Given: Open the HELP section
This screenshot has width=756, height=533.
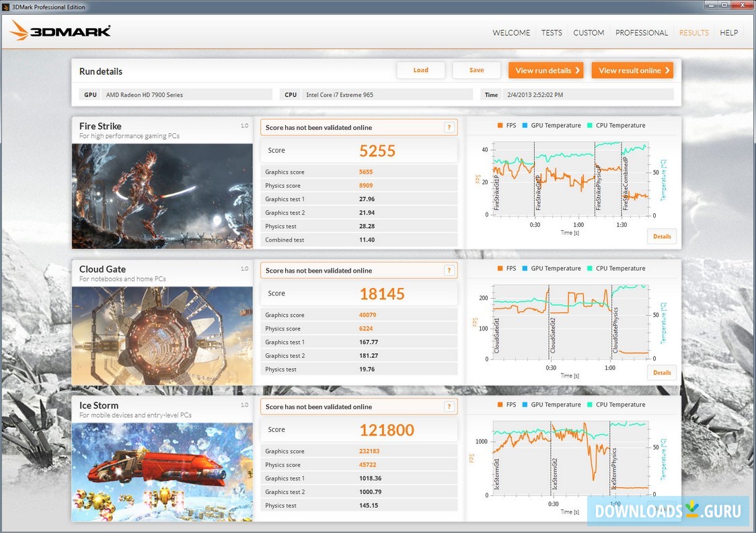Looking at the screenshot, I should click(729, 32).
